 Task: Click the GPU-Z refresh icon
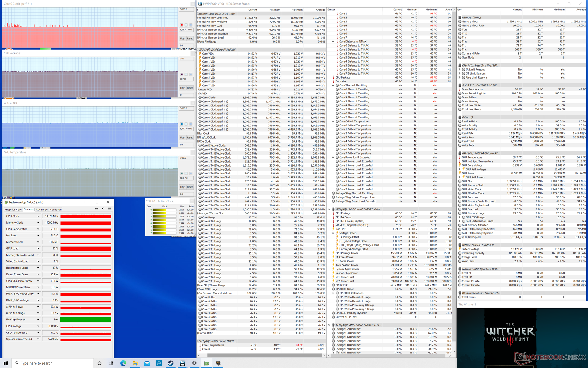click(x=103, y=209)
